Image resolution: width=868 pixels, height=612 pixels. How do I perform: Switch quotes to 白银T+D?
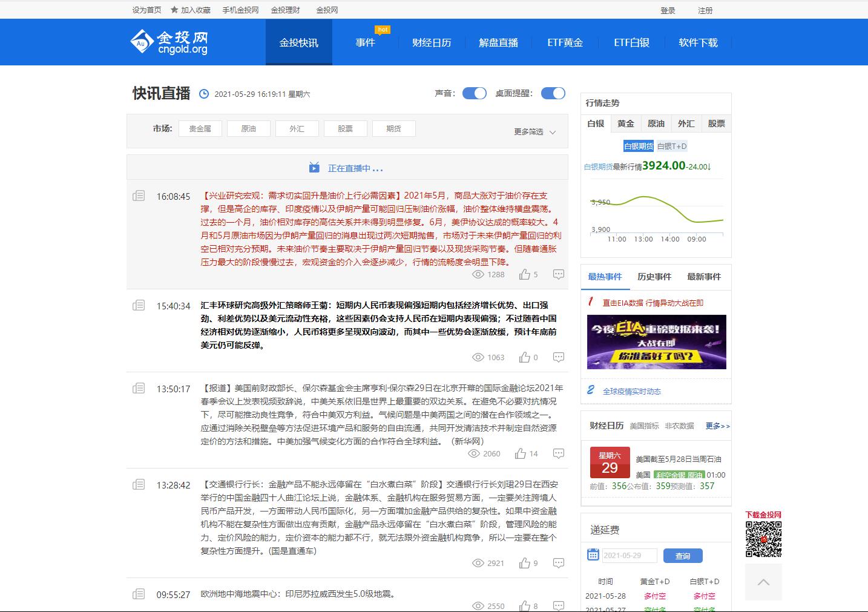(672, 146)
